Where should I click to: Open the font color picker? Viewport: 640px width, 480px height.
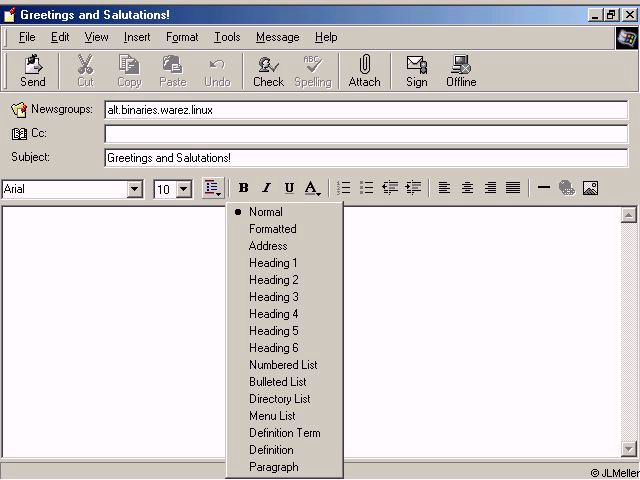click(313, 188)
